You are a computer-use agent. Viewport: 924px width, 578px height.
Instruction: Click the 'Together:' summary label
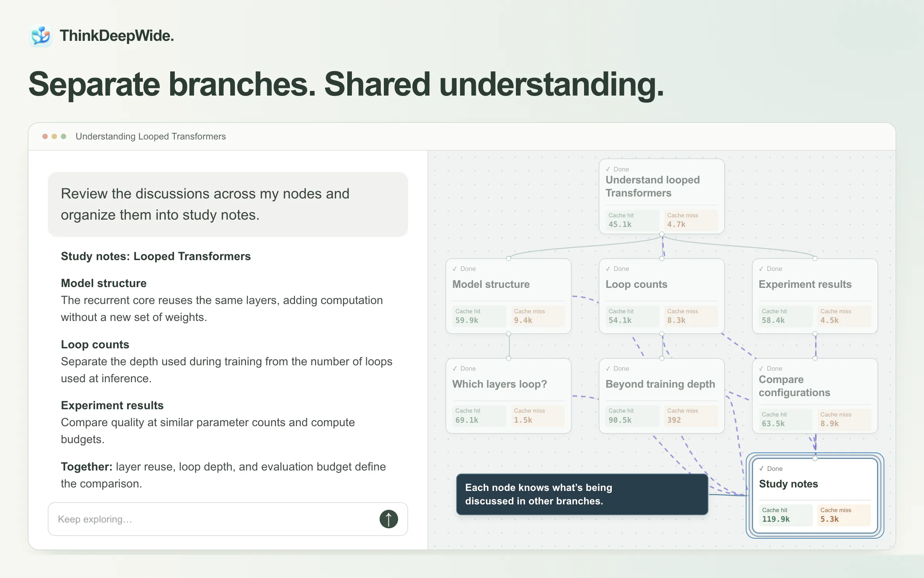pyautogui.click(x=87, y=467)
